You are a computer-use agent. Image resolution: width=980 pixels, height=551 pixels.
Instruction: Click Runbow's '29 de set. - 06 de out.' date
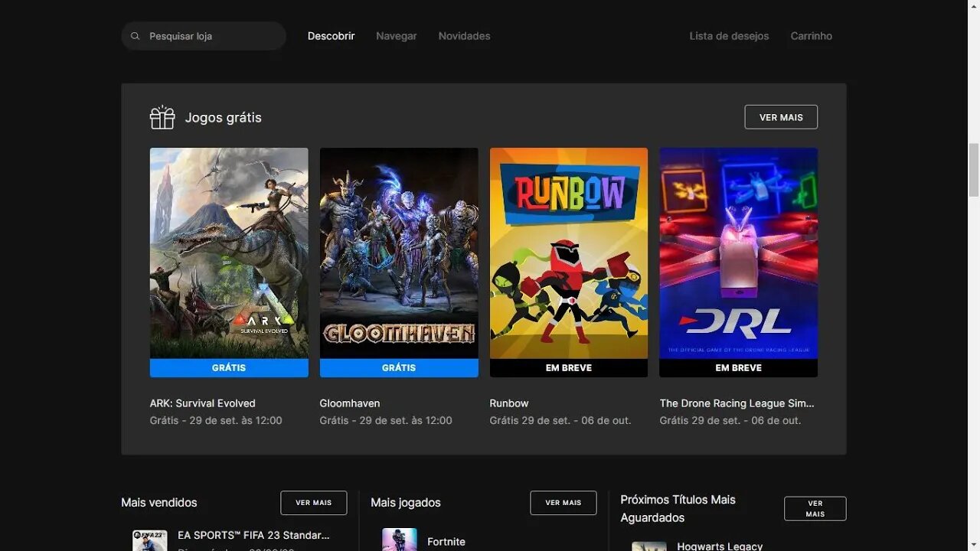click(560, 420)
